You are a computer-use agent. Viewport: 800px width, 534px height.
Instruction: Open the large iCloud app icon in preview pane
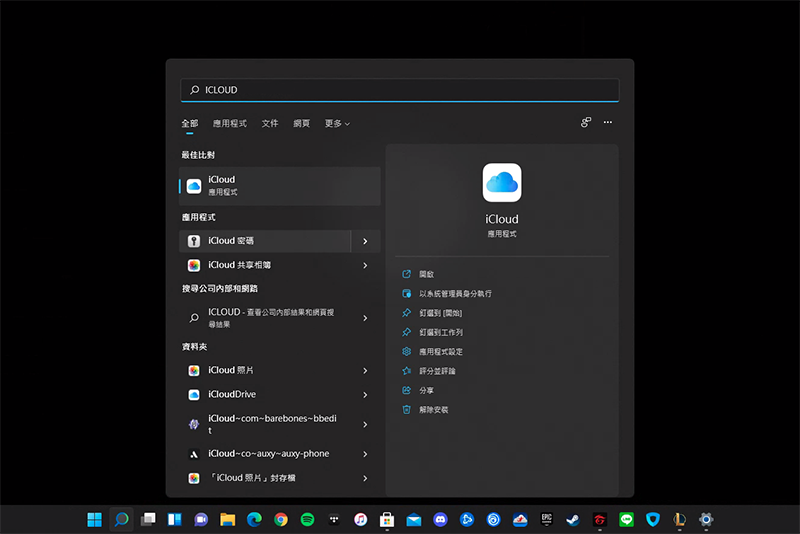(x=502, y=183)
